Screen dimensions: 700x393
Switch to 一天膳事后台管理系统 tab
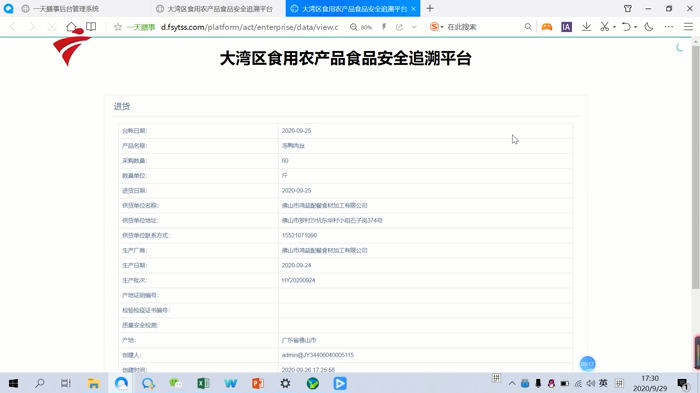tap(66, 8)
